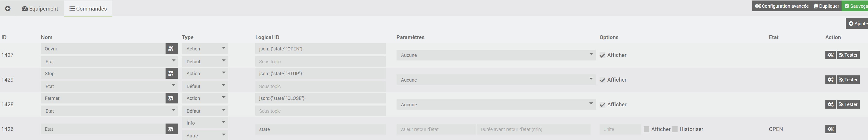
Task: Uncheck Afficher for the Ouvrir command
Action: tap(602, 55)
